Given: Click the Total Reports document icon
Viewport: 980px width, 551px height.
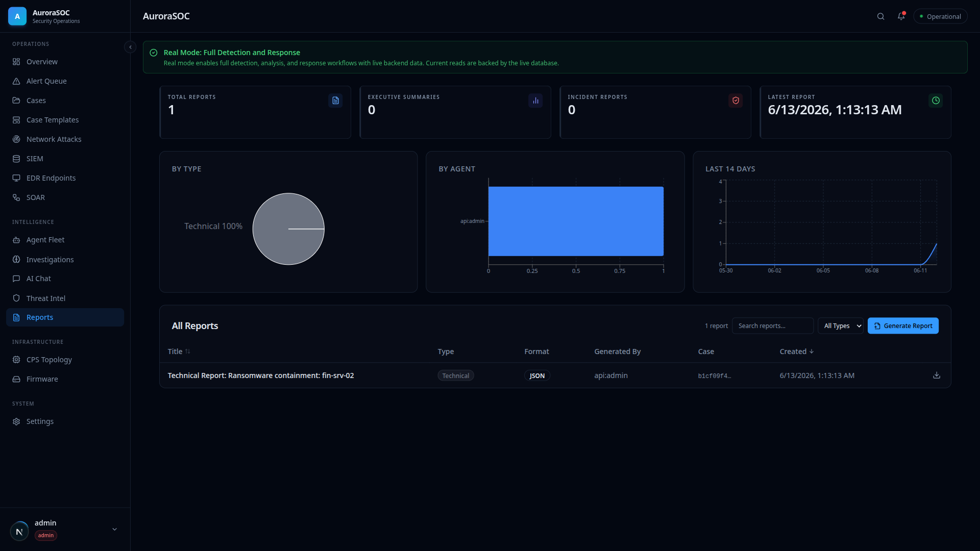Looking at the screenshot, I should point(335,101).
